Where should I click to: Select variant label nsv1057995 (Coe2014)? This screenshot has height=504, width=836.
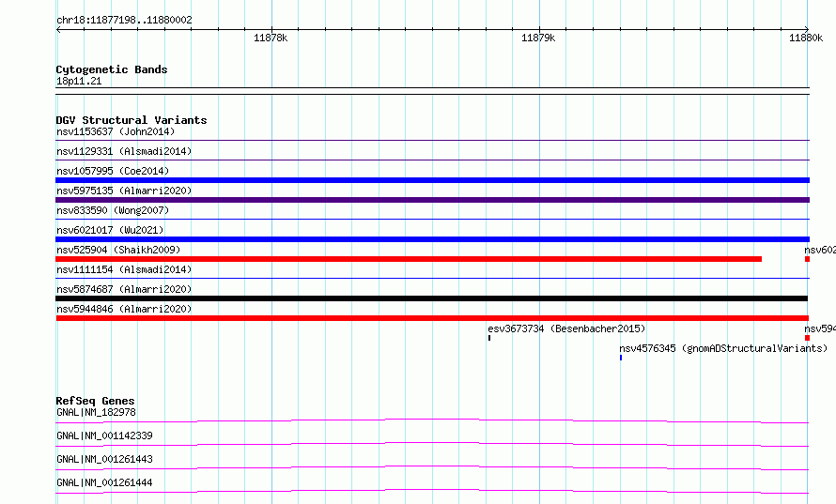click(x=113, y=171)
